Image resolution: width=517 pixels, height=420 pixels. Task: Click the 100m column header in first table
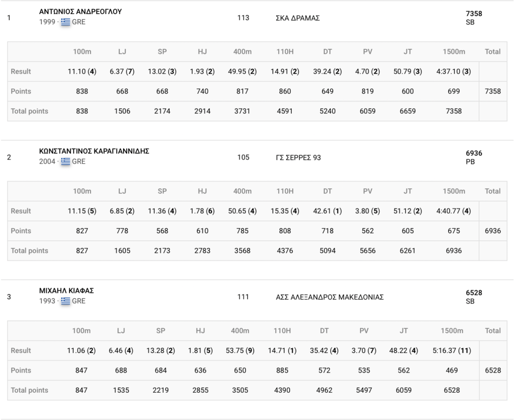82,51
